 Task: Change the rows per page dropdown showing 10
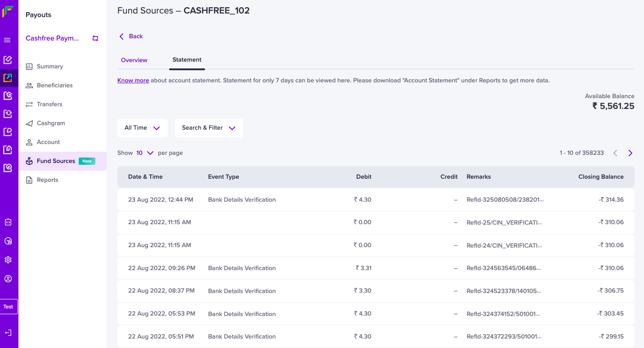pyautogui.click(x=145, y=153)
